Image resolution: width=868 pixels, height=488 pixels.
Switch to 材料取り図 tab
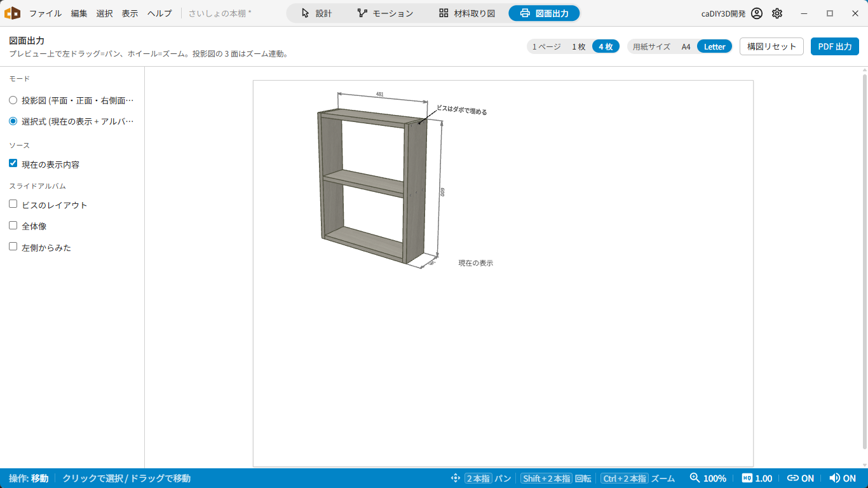click(466, 13)
